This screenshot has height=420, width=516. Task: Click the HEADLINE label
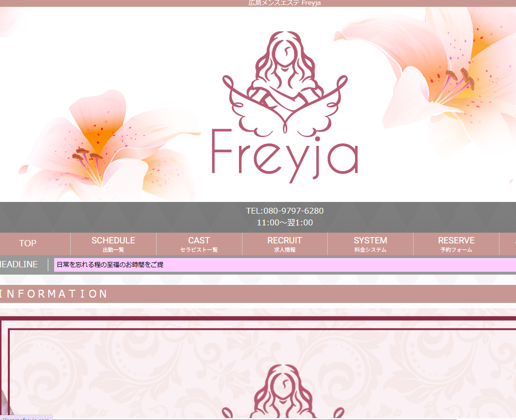pos(19,264)
